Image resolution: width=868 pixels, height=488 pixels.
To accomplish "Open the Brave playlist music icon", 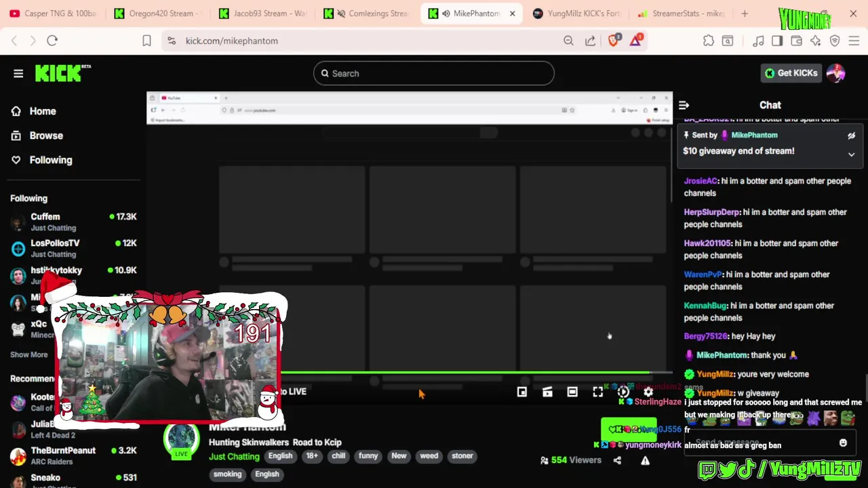I will coord(757,41).
